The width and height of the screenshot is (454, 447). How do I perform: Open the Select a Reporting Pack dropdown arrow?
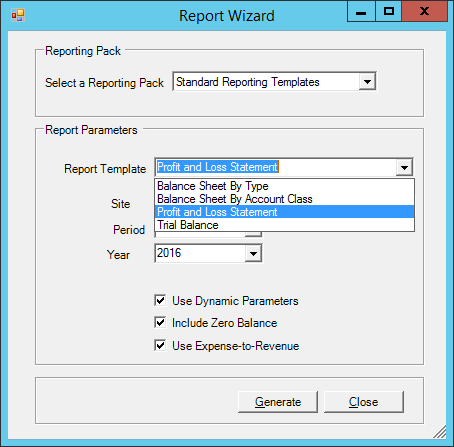click(x=367, y=81)
